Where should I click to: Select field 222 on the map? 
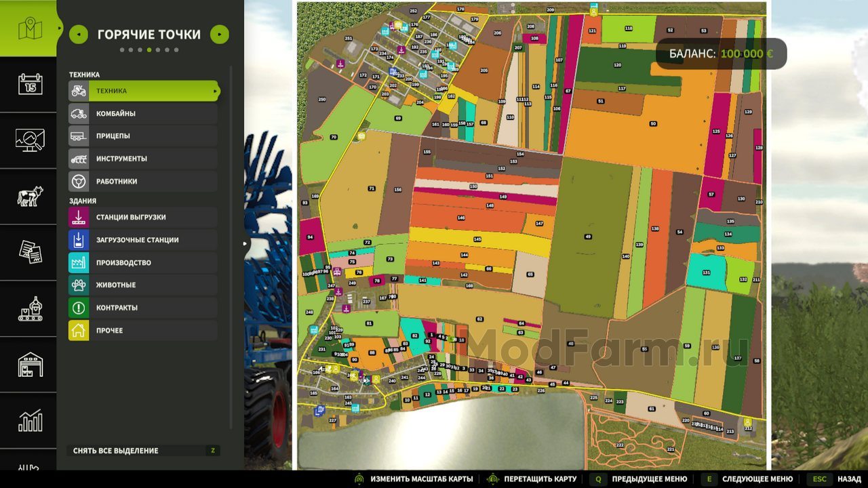[x=619, y=445]
